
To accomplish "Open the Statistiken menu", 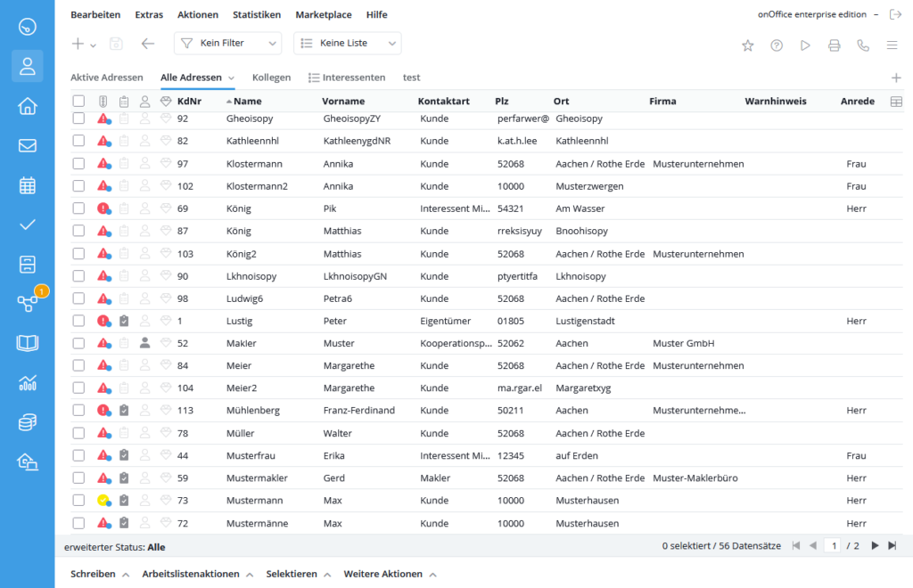I will [256, 15].
